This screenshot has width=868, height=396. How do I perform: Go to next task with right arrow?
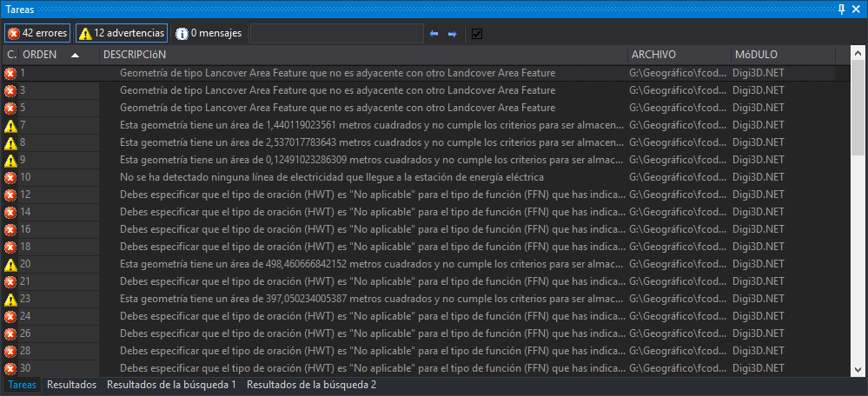(x=453, y=34)
